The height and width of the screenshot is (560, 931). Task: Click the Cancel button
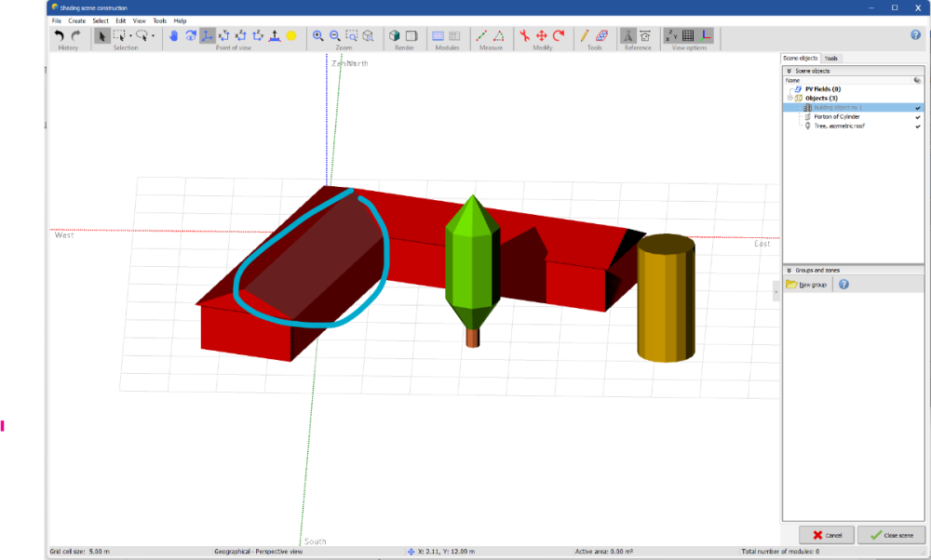[826, 535]
